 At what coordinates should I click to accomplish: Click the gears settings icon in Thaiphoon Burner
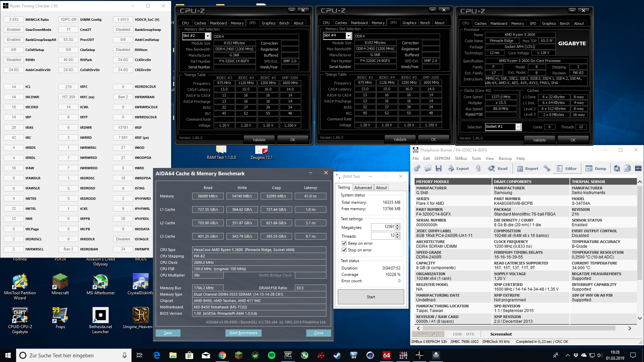pos(417,169)
